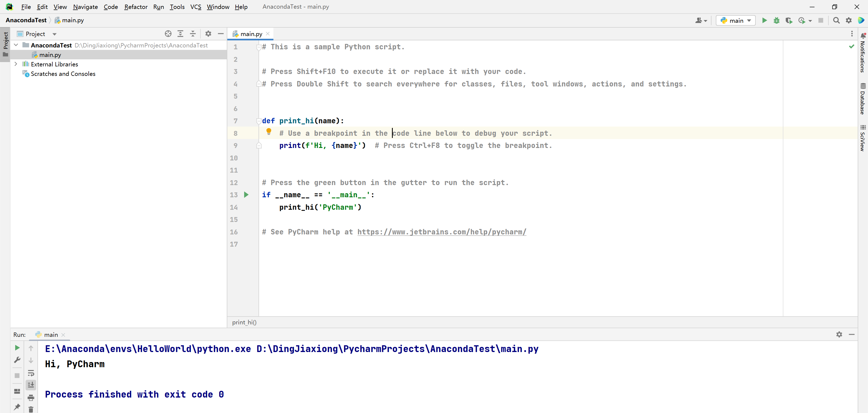Clear console output with trash icon
The image size is (868, 413).
31,410
